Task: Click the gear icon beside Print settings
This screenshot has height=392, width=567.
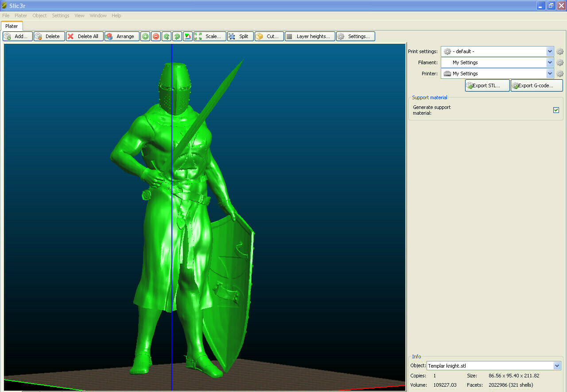Action: click(560, 51)
